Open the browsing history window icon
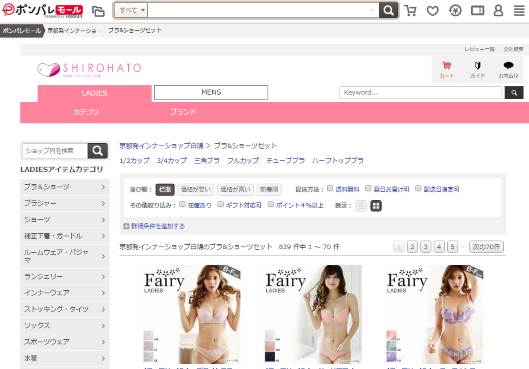Screen dimensions: 529x369 (477, 11)
